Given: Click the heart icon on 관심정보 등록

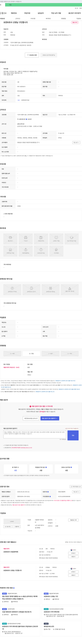Looking at the screenshot, I should coord(28,55).
